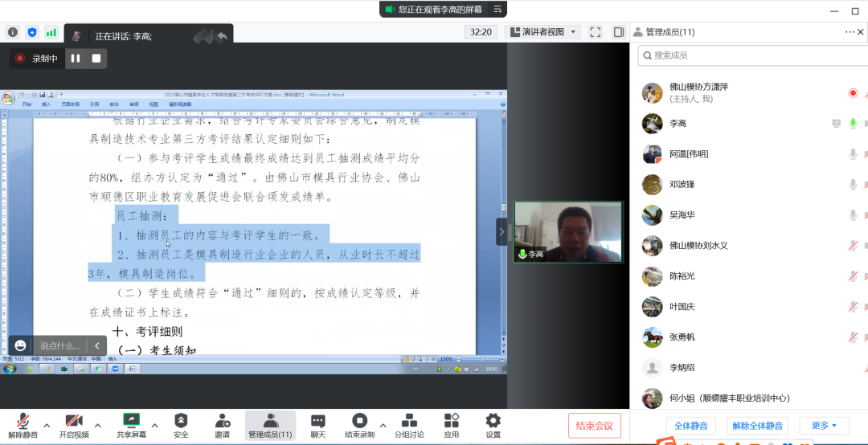Click the 结束录制 item in the toolbar

[x=359, y=425]
